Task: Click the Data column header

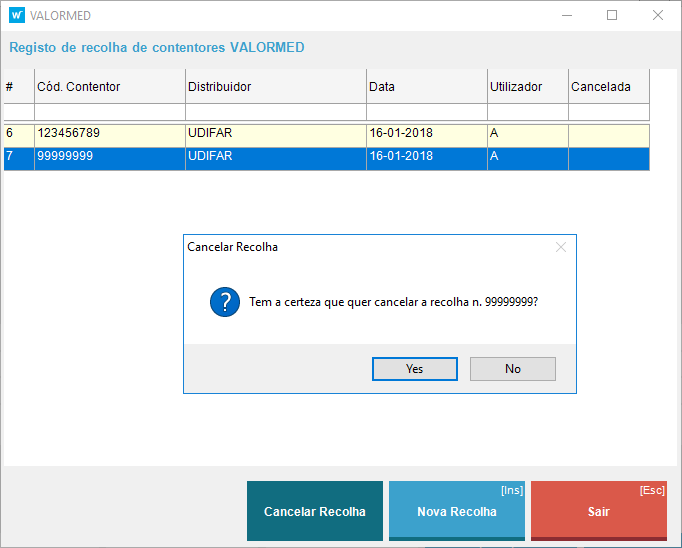Action: (426, 87)
